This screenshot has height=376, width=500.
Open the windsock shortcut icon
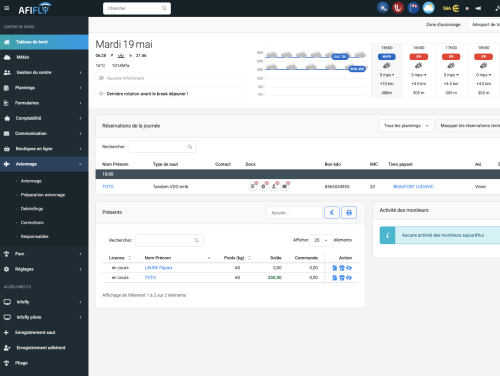point(413,8)
